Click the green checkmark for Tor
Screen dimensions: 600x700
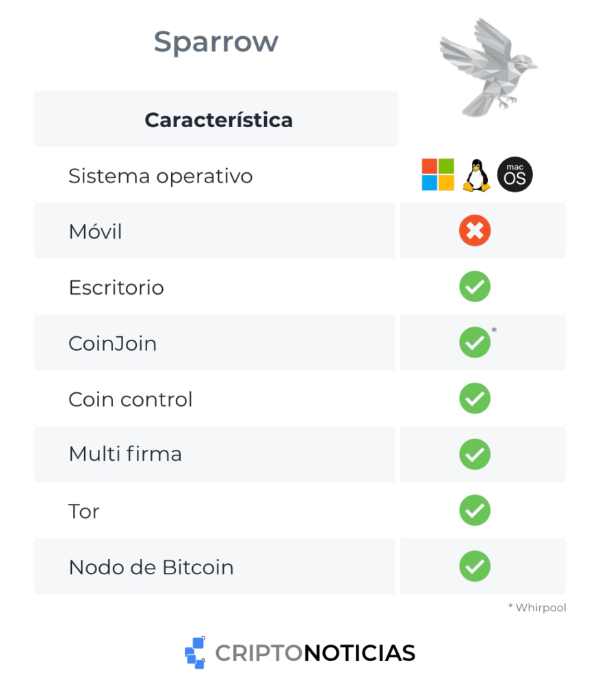(475, 511)
